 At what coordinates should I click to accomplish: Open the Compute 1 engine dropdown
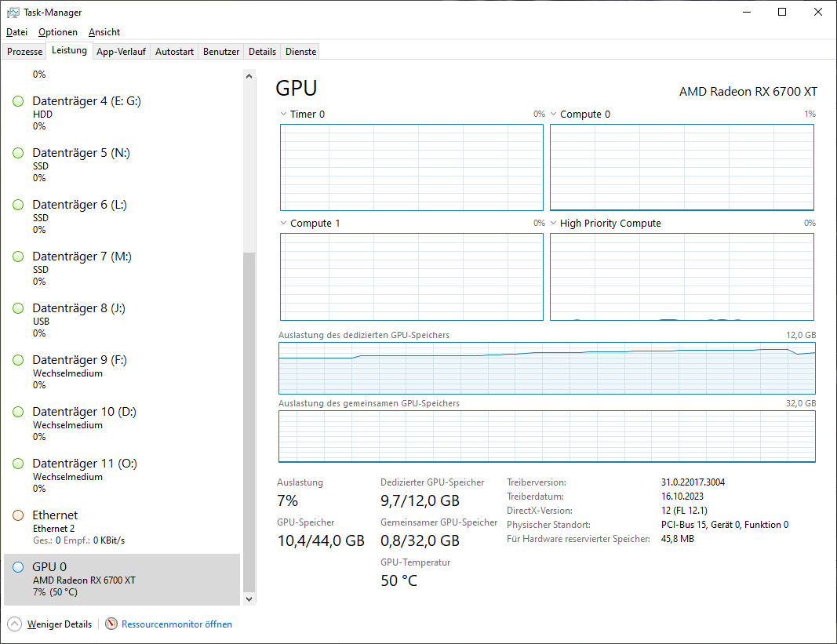pyautogui.click(x=283, y=223)
